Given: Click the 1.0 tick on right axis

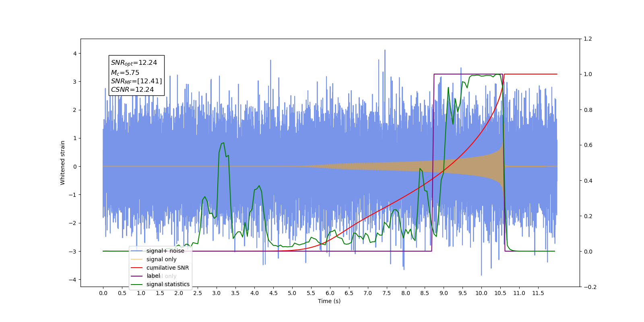Looking at the screenshot, I should tap(588, 74).
